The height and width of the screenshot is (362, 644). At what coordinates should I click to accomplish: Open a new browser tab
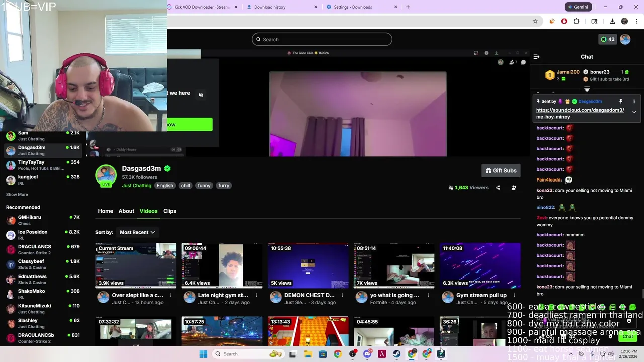pos(408,7)
